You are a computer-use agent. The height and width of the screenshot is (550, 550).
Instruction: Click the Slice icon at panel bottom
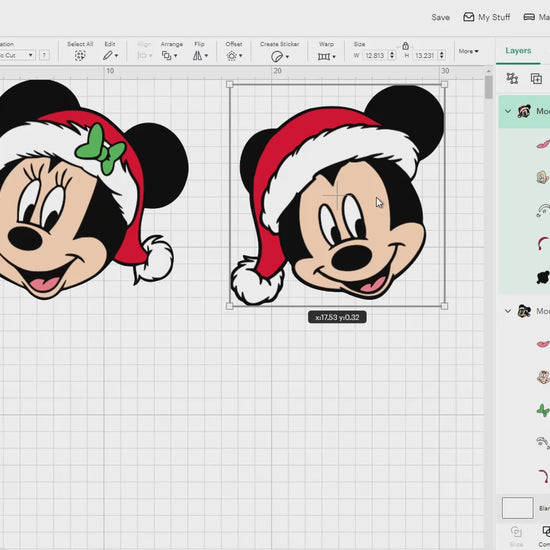(x=516, y=532)
